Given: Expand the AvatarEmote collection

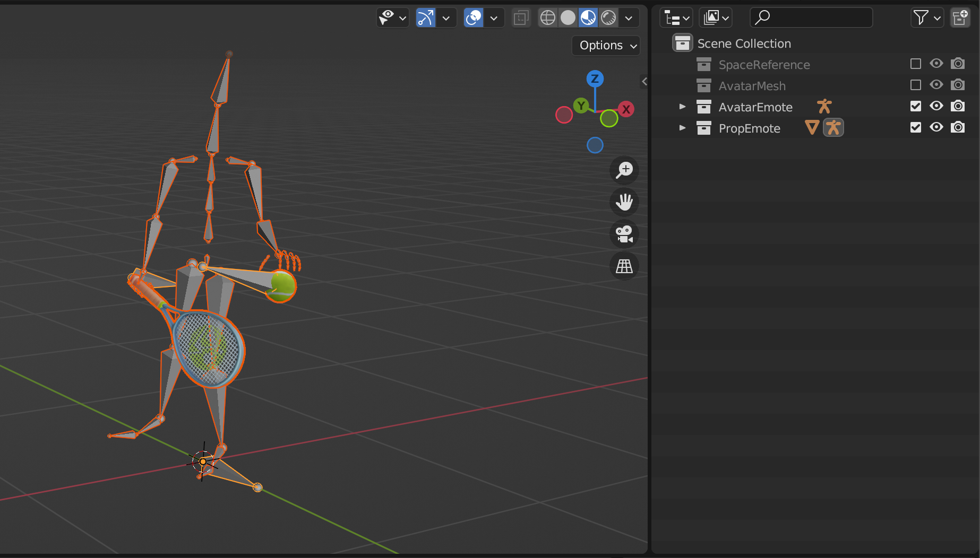Looking at the screenshot, I should tap(683, 107).
